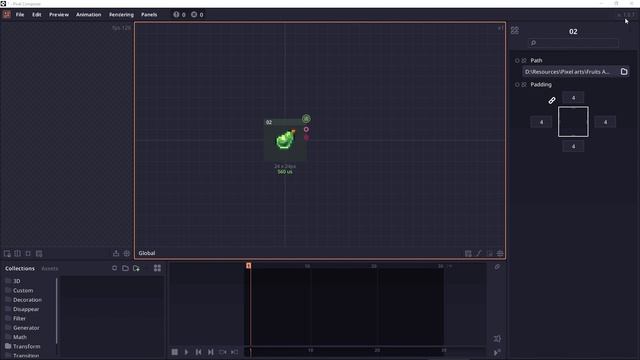Click the warning counter icon showing 0
Image resolution: width=640 pixels, height=360 pixels.
(x=176, y=15)
